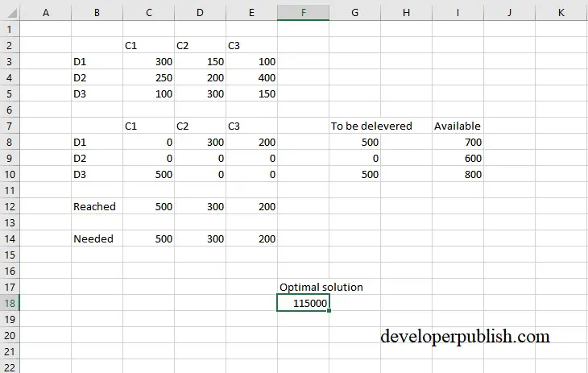This screenshot has width=588, height=373.
Task: Click the 'Available' heading cell
Action: pos(458,126)
